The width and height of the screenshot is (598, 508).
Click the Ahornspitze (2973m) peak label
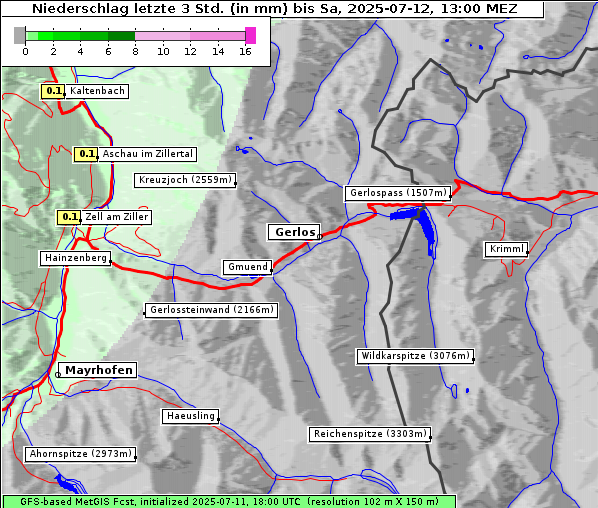[80, 454]
